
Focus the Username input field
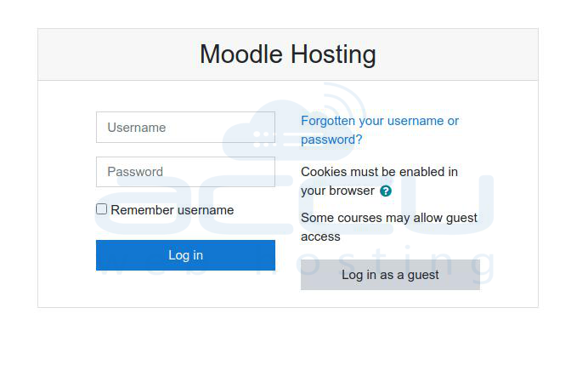[185, 128]
